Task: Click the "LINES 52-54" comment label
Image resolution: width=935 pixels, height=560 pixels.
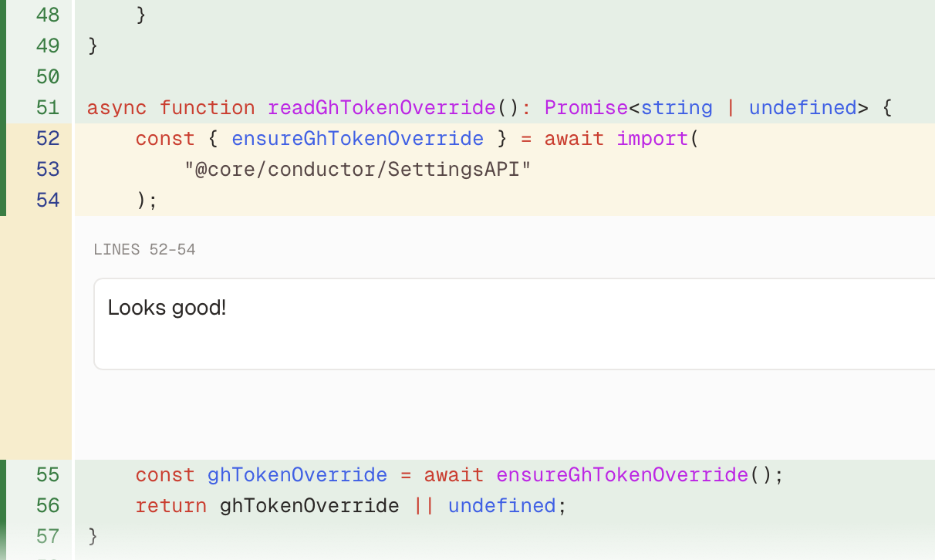Action: pos(144,250)
